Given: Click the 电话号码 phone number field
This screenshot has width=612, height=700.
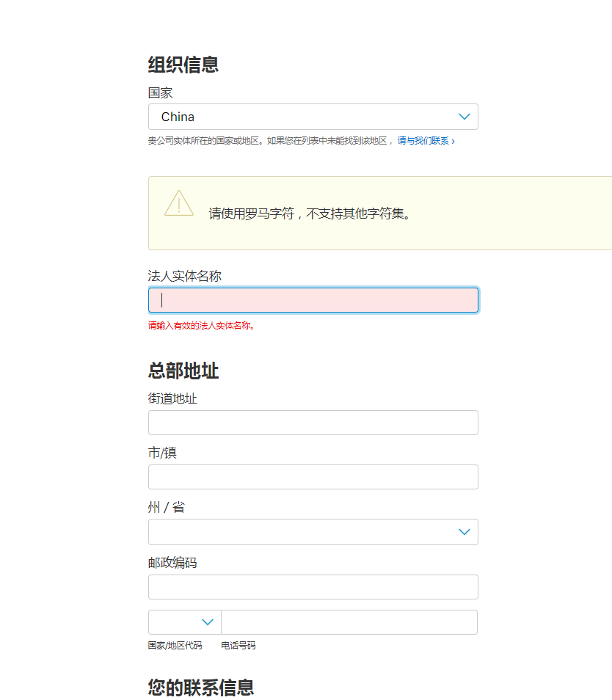Looking at the screenshot, I should 349,622.
